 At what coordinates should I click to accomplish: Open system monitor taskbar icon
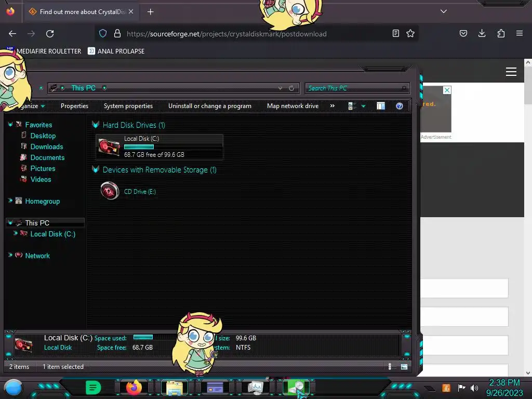[x=256, y=388]
